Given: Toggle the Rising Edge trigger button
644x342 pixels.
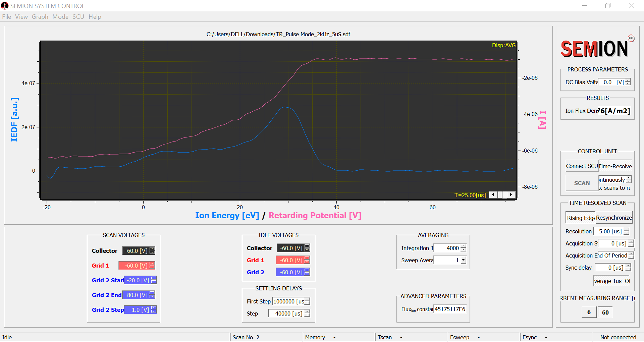Looking at the screenshot, I should (x=581, y=218).
